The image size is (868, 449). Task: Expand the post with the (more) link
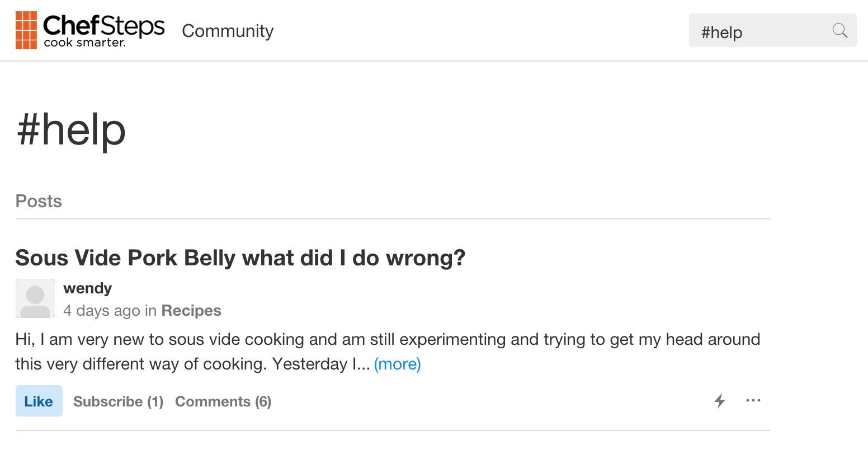[397, 364]
